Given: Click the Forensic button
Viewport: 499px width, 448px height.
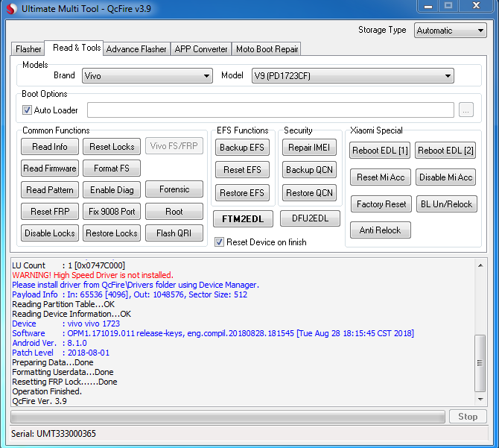Looking at the screenshot, I should coord(174,189).
